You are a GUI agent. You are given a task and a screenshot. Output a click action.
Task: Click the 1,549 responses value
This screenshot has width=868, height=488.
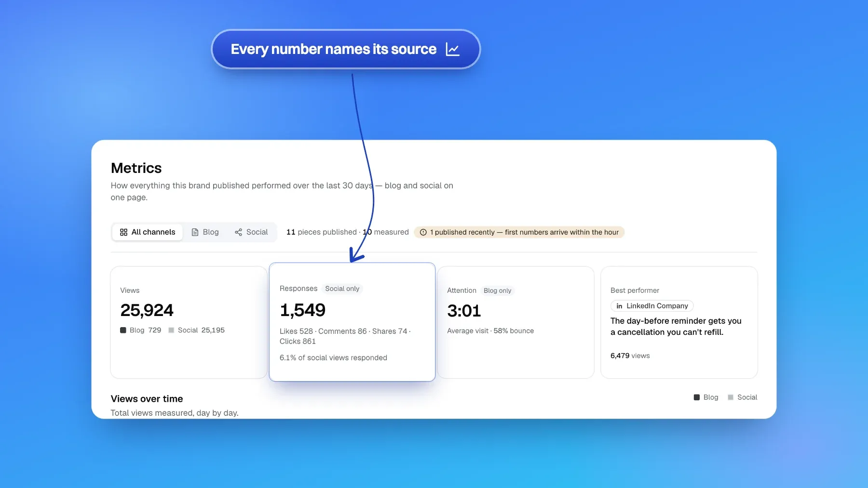(x=302, y=310)
